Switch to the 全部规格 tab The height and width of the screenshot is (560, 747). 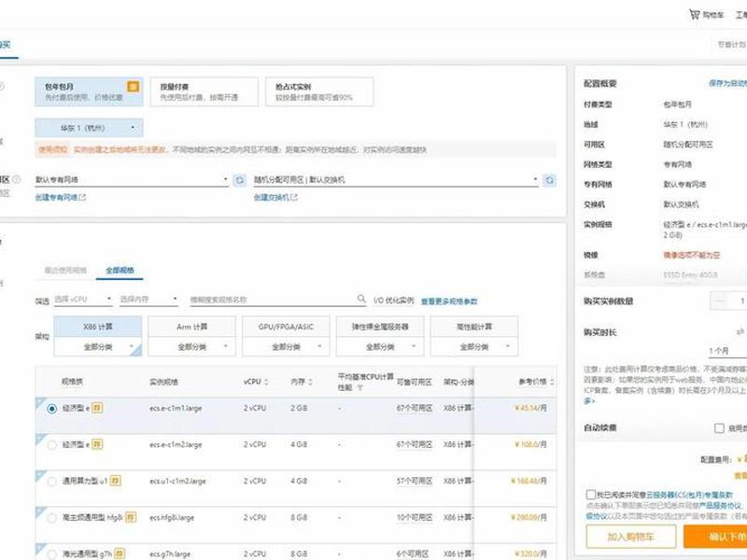(x=120, y=270)
